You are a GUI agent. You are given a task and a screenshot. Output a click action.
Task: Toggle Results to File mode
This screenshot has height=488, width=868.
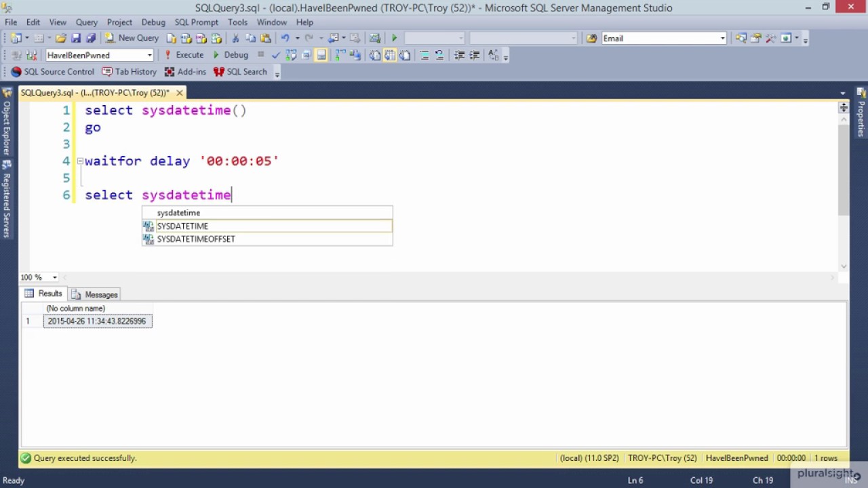click(x=405, y=55)
